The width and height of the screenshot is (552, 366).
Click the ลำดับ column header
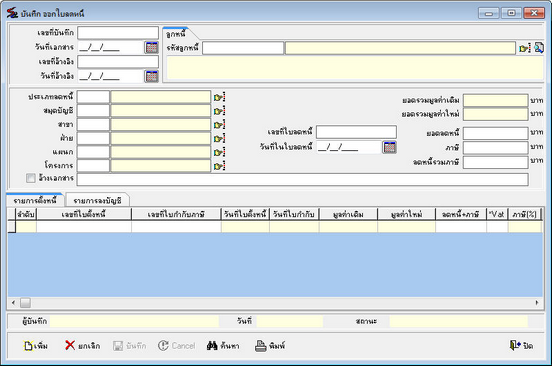coord(26,214)
